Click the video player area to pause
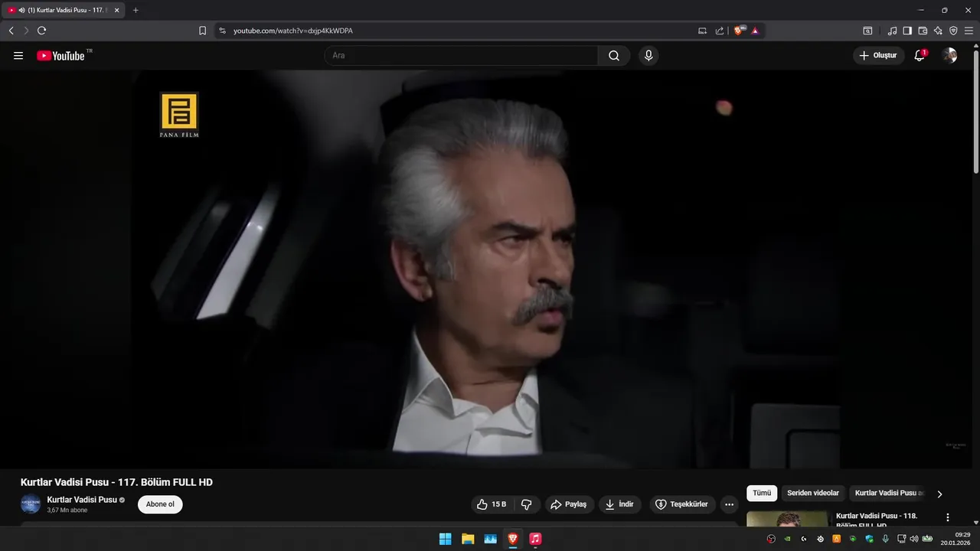The height and width of the screenshot is (551, 980). 486,269
